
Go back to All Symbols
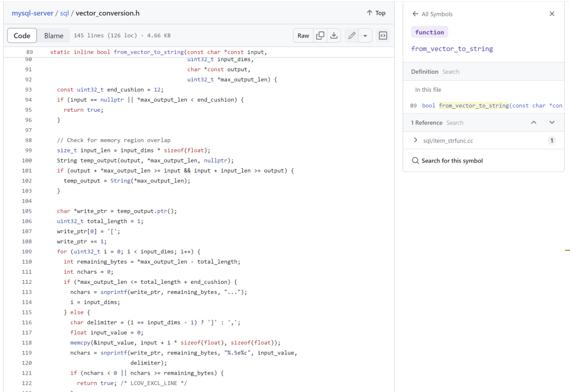click(x=433, y=14)
